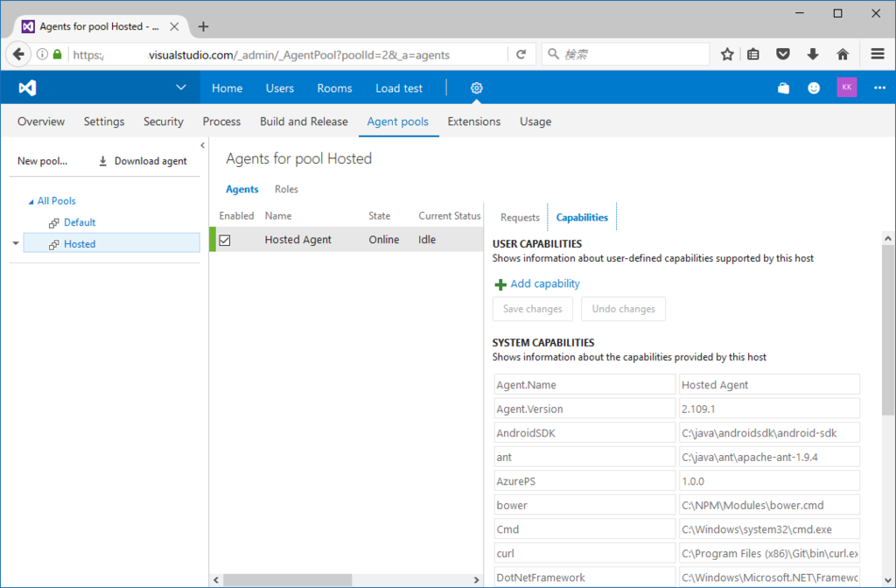
Task: Open the browser hamburger menu
Action: pos(878,54)
